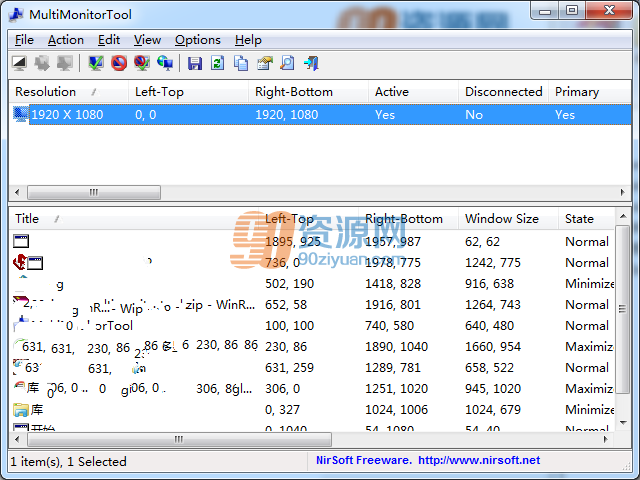Viewport: 640px width, 480px height.
Task: Open the Options menu
Action: (198, 40)
